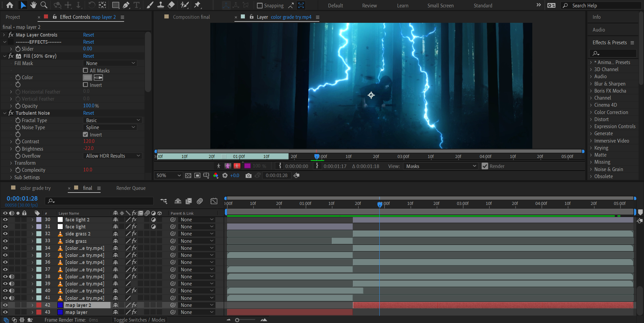Open the Fractal Type dropdown
The width and height of the screenshot is (644, 323).
pos(112,120)
